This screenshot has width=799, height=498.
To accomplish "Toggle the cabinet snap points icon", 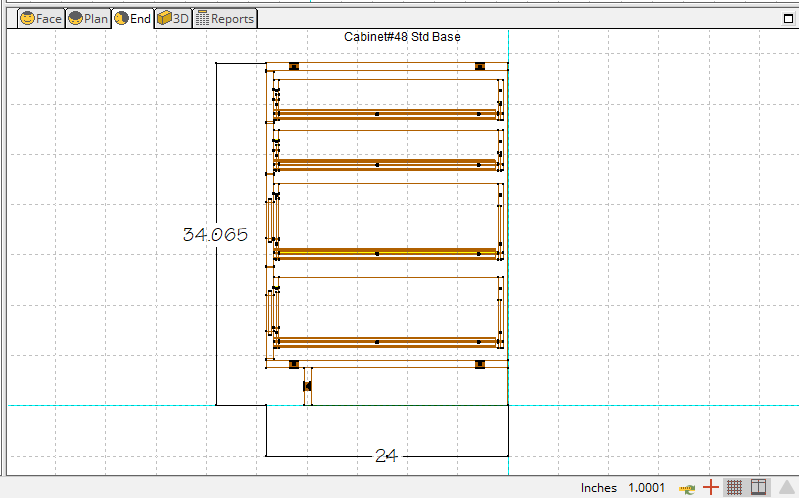I will pos(759,488).
